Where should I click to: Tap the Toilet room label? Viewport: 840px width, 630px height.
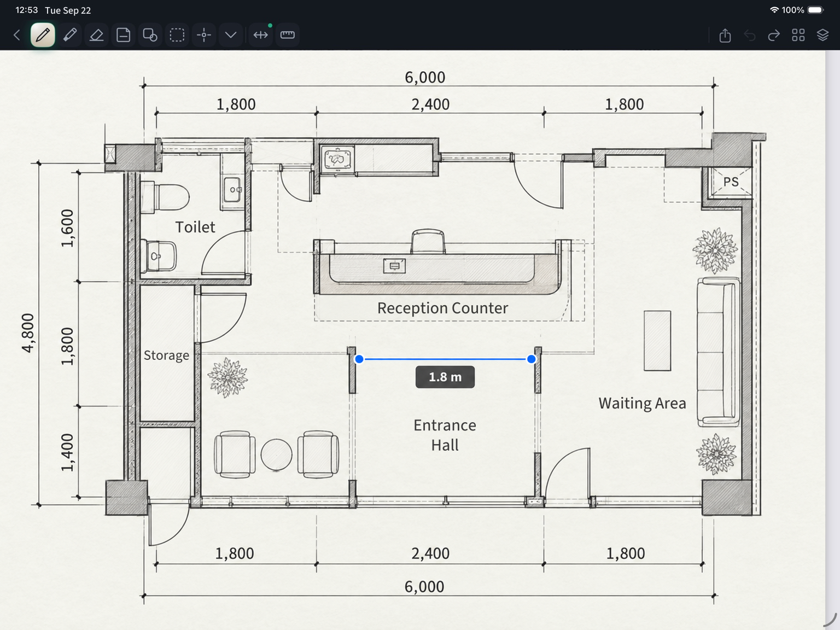tap(195, 227)
